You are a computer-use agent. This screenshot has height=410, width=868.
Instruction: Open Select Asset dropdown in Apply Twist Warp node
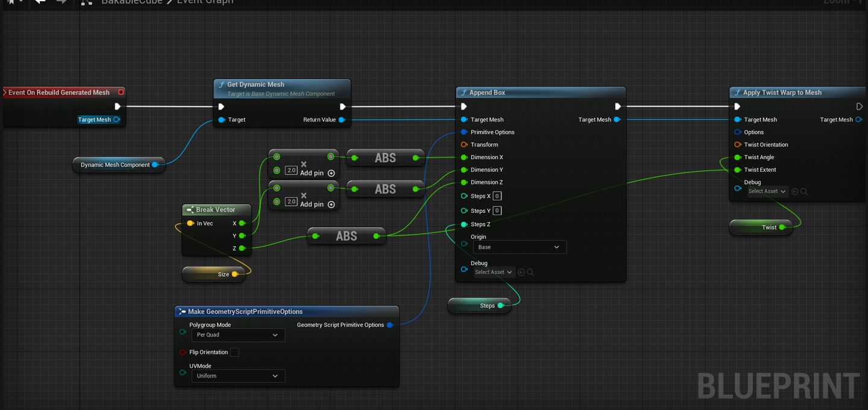coord(767,192)
